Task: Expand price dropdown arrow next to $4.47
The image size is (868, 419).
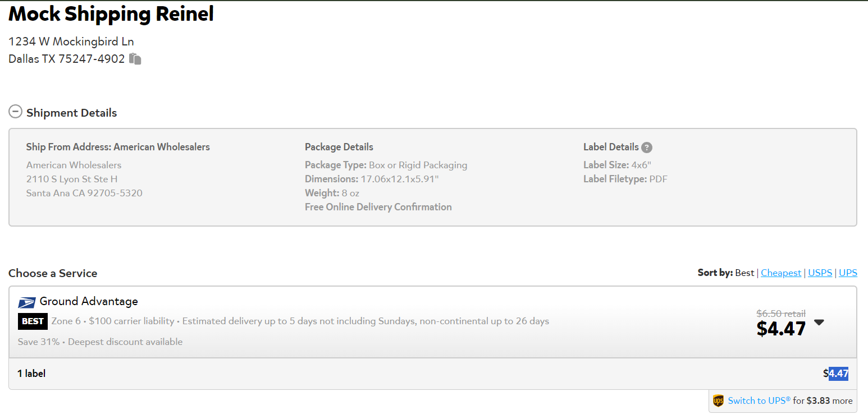Action: (819, 322)
